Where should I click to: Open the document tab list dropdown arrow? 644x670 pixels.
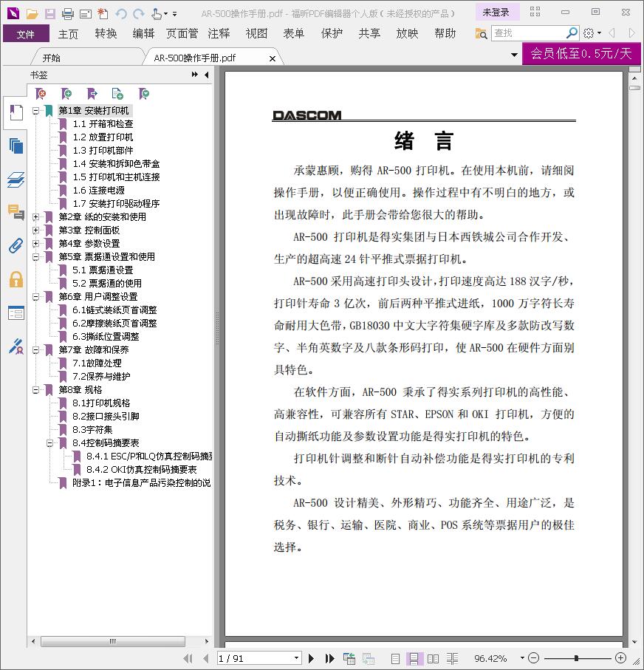(514, 55)
